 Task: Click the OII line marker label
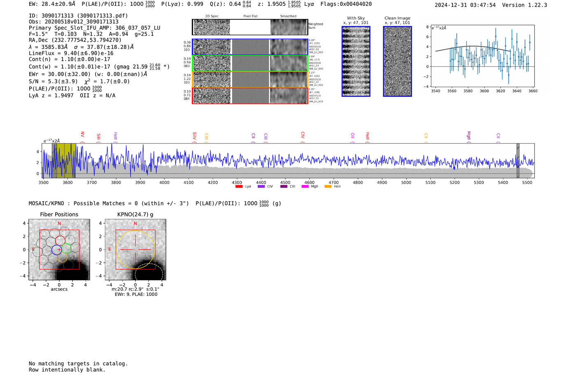[x=353, y=138]
